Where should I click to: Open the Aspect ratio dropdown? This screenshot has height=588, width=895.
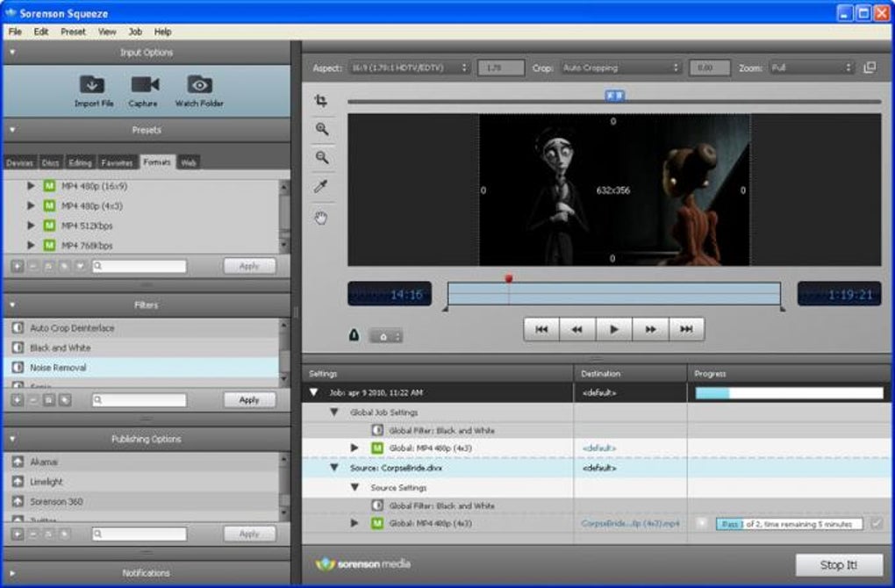[x=409, y=68]
